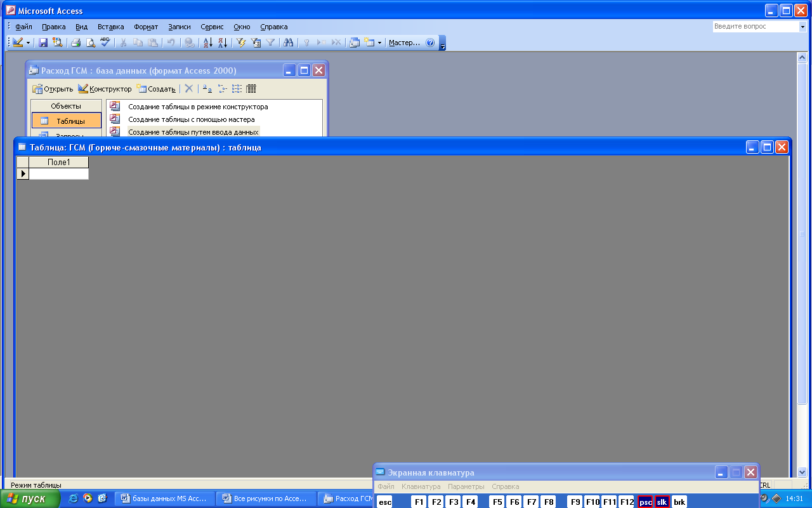Viewport: 812px width, 508px height.
Task: Open the Вставка menu
Action: coord(111,27)
